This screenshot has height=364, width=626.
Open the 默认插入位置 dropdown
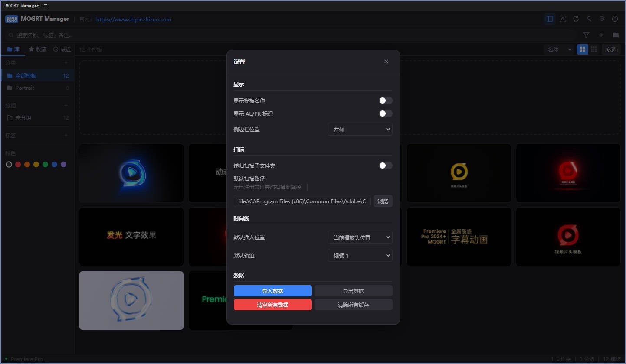pyautogui.click(x=360, y=237)
